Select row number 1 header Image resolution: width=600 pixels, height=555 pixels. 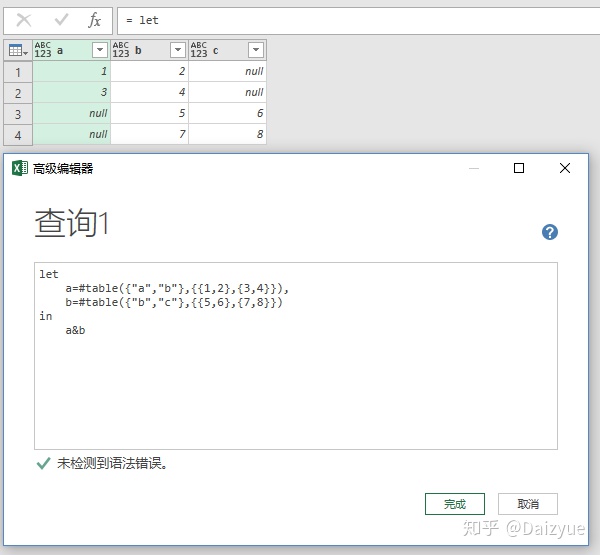18,72
